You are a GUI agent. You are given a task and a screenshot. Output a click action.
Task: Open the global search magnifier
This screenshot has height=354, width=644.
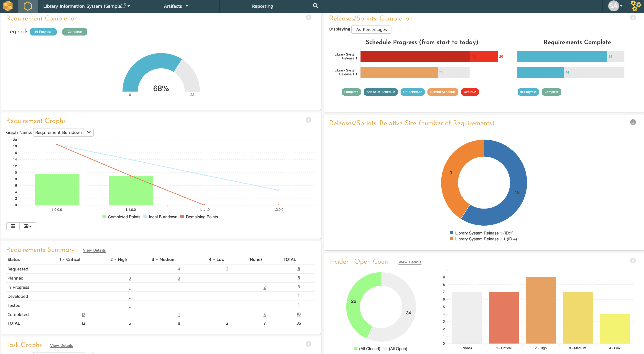316,6
